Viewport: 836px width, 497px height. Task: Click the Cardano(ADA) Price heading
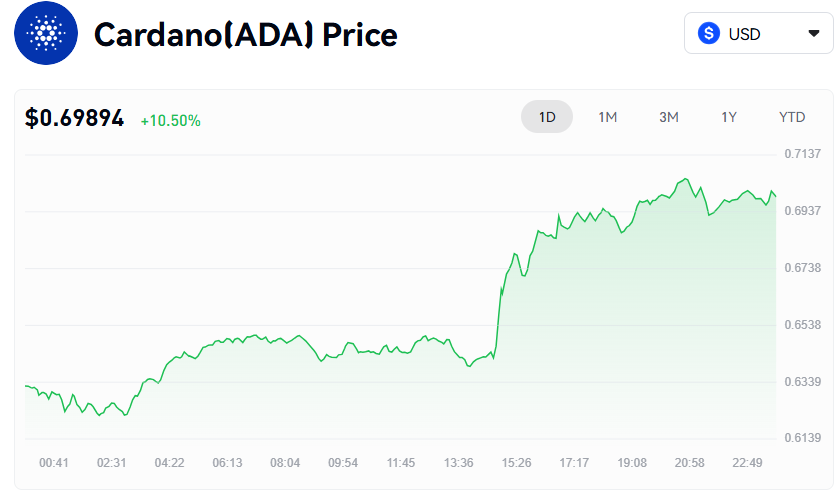(246, 35)
